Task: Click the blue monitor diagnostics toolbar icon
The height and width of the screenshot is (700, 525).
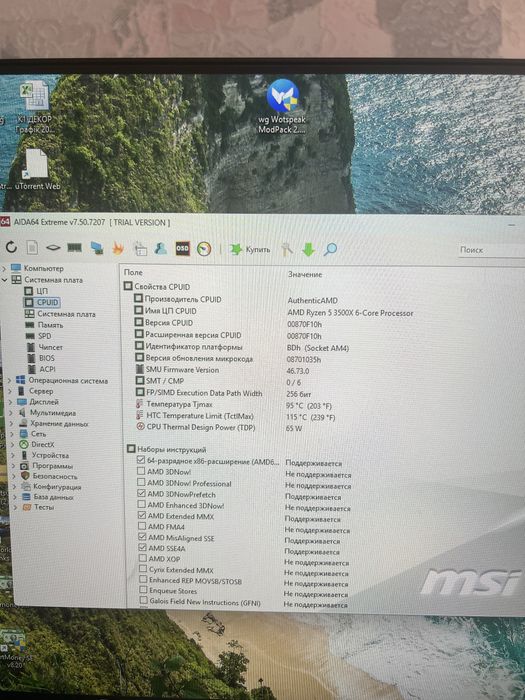Action: [96, 248]
